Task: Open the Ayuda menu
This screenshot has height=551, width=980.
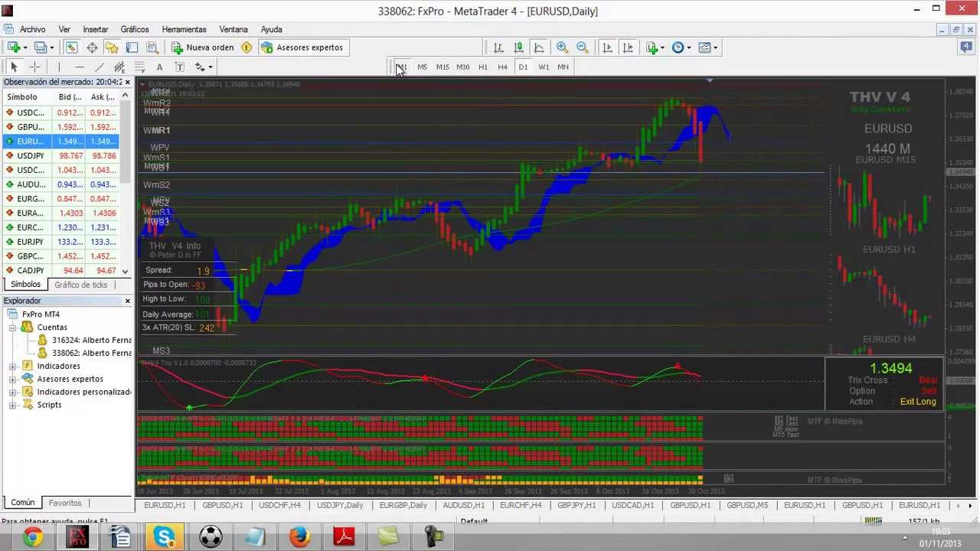Action: pyautogui.click(x=272, y=29)
